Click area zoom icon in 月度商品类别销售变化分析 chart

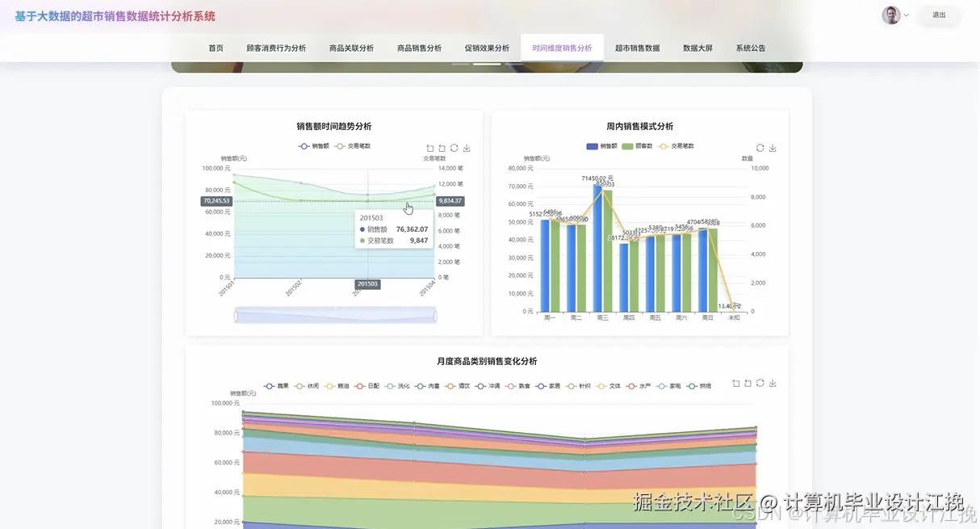[x=736, y=383]
